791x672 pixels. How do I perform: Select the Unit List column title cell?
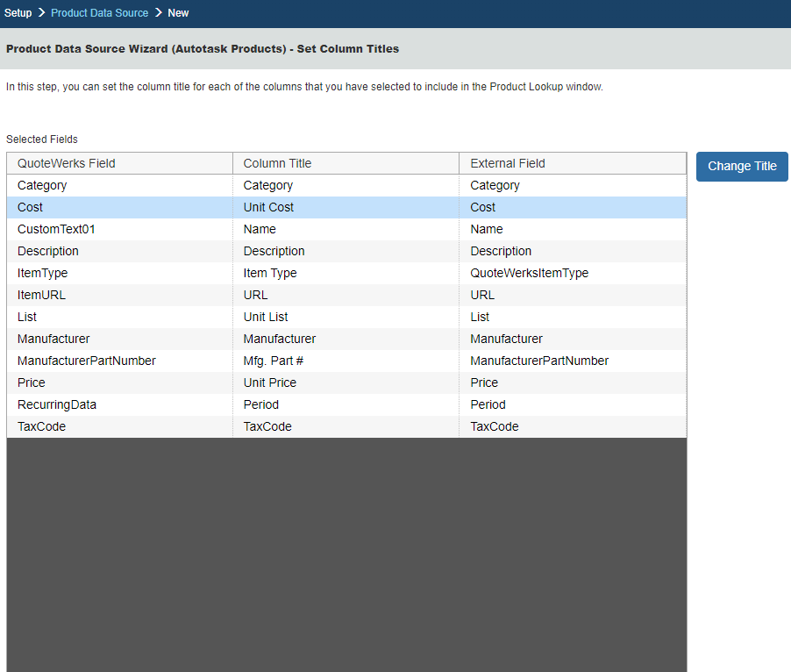point(266,318)
